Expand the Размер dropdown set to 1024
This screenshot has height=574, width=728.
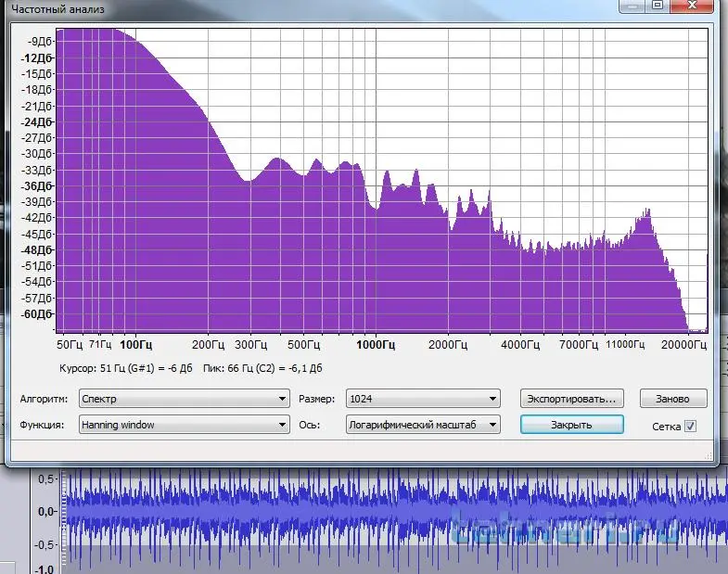point(422,399)
